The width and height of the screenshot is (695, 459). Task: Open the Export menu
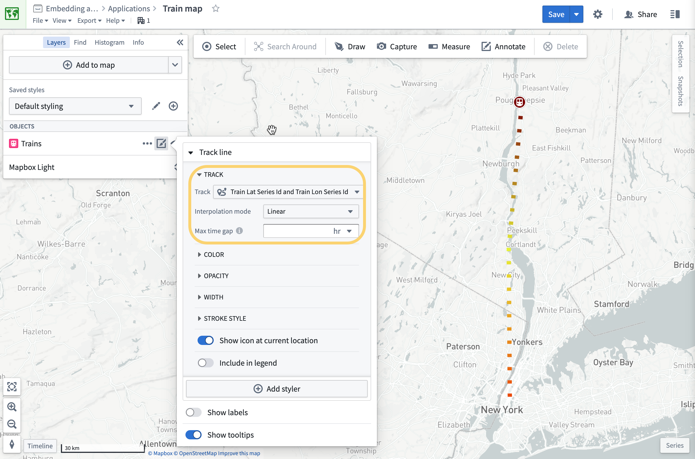[x=89, y=20]
